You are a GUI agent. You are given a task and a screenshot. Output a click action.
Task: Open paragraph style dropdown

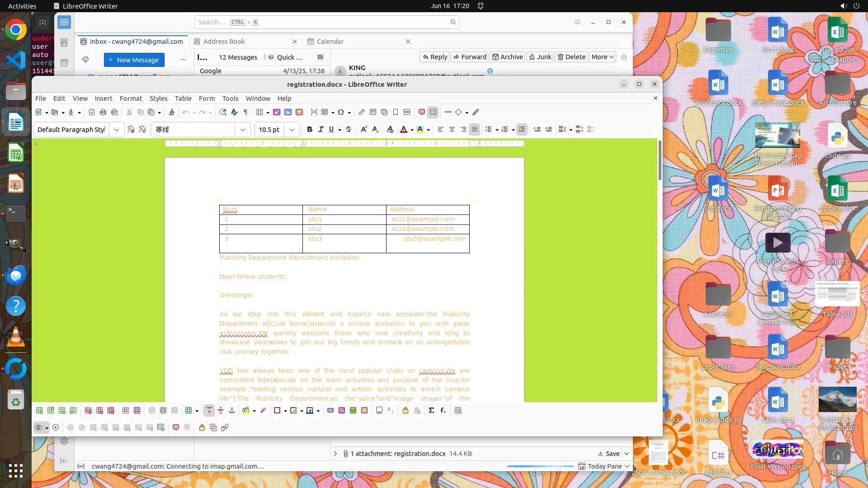tap(117, 129)
